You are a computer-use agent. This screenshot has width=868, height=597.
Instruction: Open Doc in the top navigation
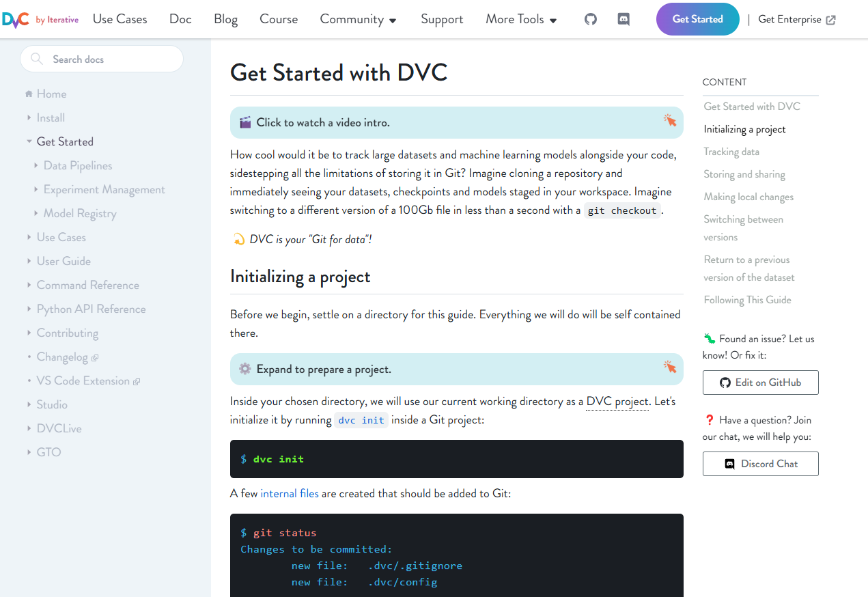click(x=180, y=19)
